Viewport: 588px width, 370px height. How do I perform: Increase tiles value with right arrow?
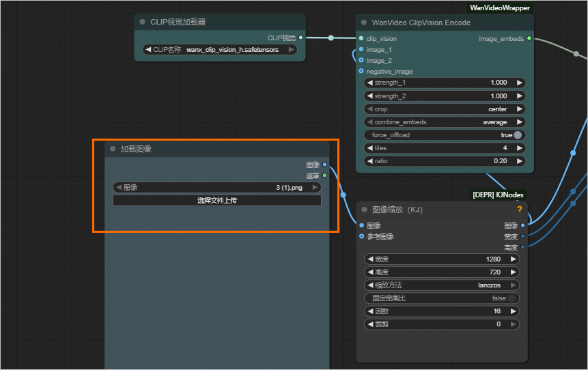[x=520, y=148]
